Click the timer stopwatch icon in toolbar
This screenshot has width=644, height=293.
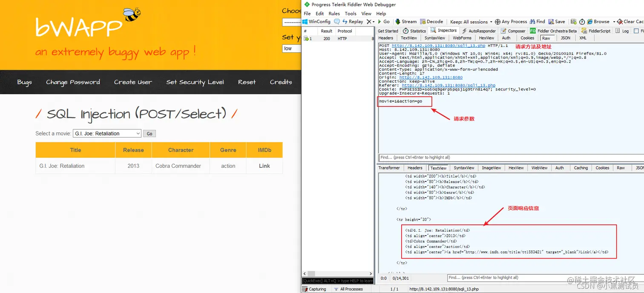(582, 21)
